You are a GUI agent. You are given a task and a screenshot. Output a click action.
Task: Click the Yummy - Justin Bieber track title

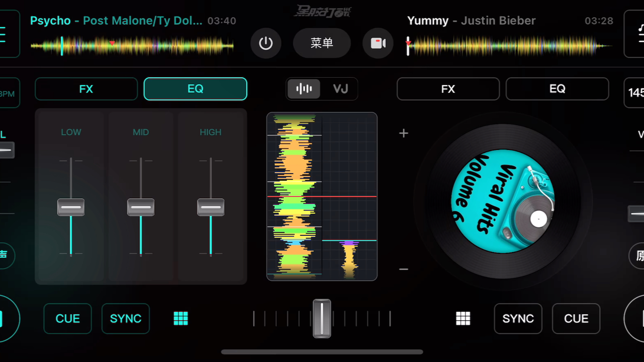point(471,21)
